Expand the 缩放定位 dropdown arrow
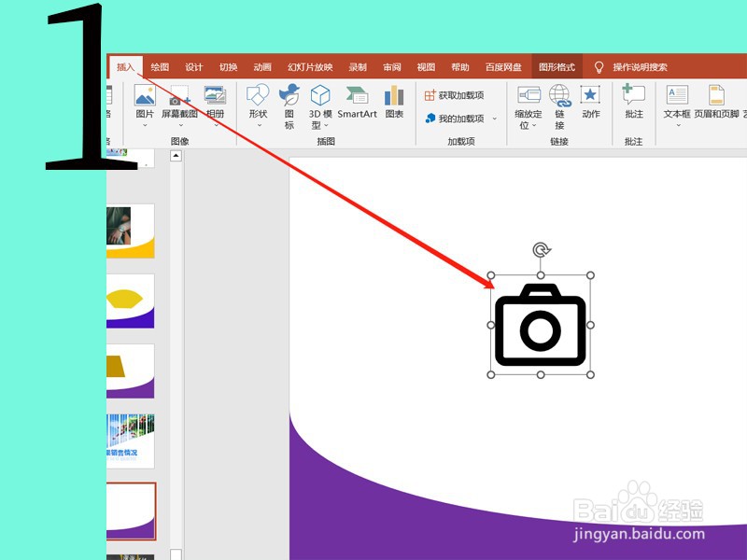The image size is (747, 560). coord(534,125)
